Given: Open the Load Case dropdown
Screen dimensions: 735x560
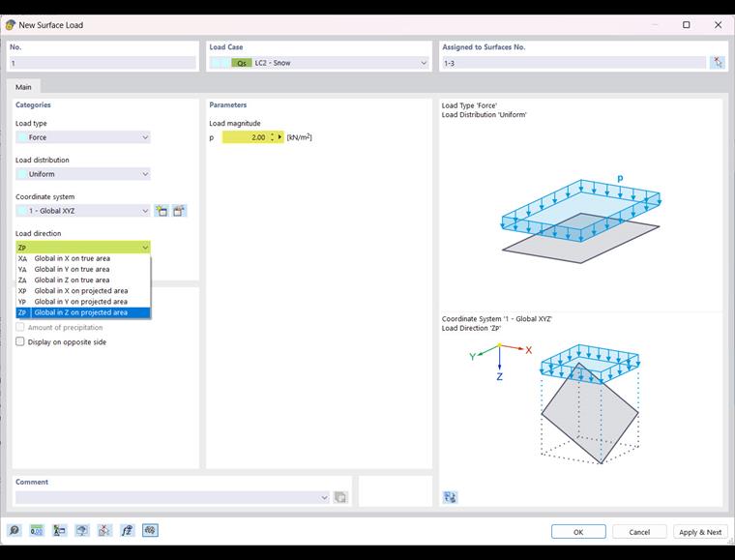Looking at the screenshot, I should click(424, 63).
